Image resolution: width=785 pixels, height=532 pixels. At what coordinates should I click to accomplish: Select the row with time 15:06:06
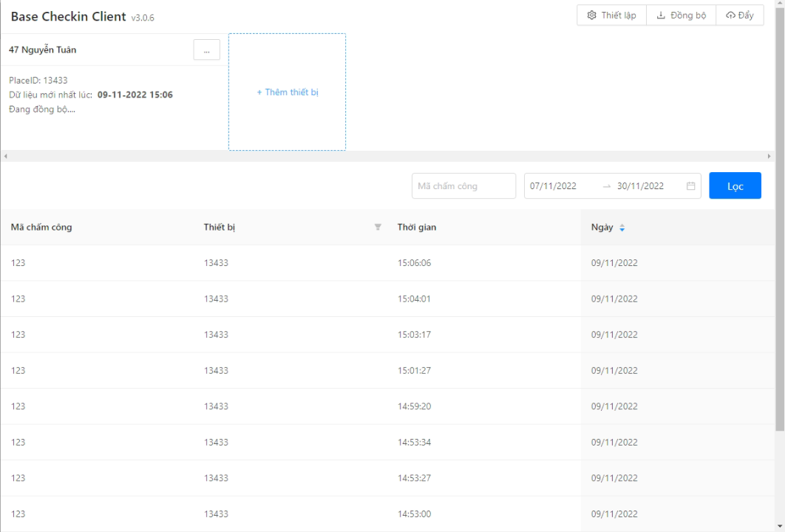(414, 263)
